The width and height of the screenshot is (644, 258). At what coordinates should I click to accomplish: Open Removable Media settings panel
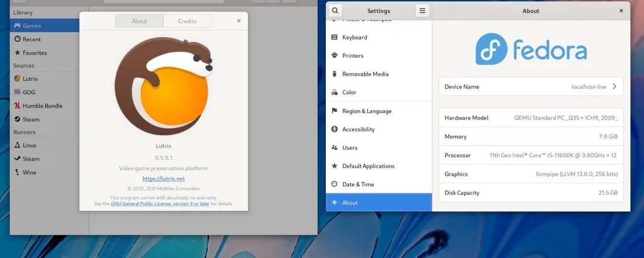point(379,74)
